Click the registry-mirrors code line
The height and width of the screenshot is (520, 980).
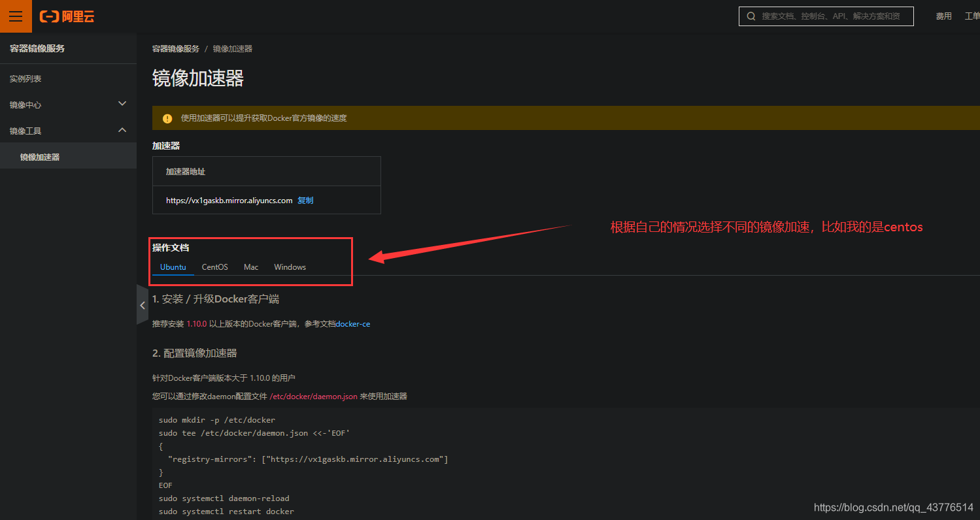[x=308, y=459]
